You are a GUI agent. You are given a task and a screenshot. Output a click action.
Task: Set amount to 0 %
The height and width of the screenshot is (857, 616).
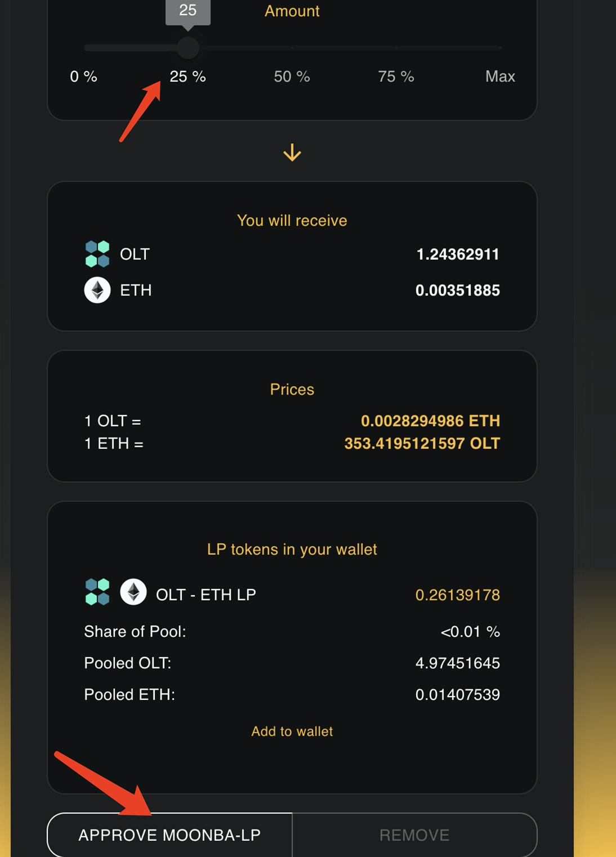pyautogui.click(x=83, y=77)
